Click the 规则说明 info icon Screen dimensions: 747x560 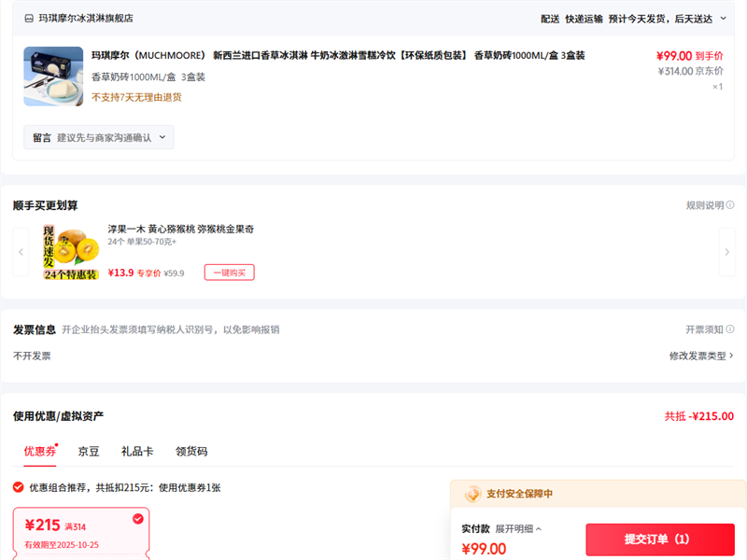coord(730,205)
